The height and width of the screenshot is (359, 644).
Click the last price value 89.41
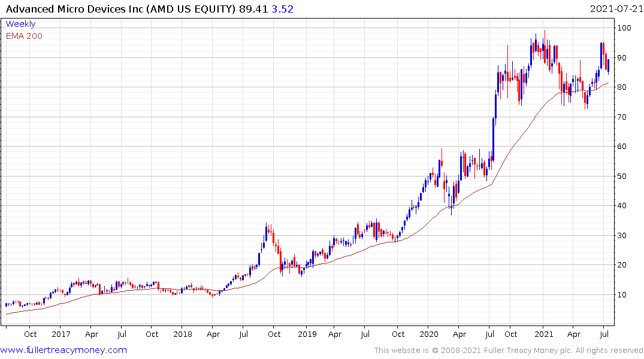click(x=253, y=9)
